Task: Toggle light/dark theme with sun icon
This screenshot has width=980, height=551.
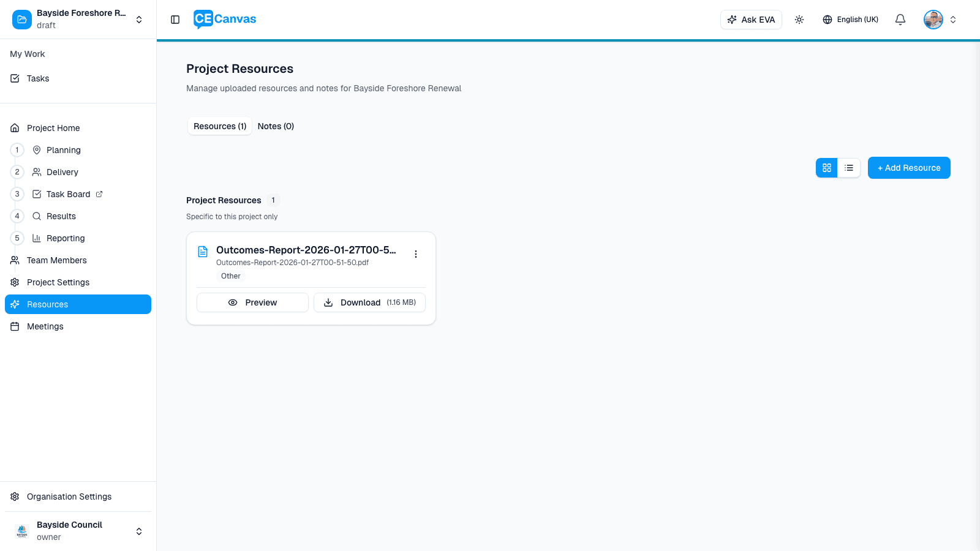Action: tap(799, 19)
